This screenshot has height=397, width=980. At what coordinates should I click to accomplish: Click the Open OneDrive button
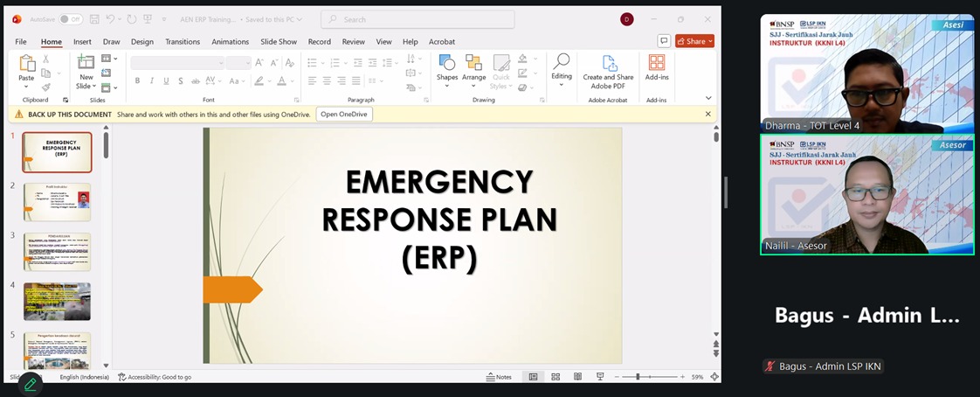tap(344, 115)
